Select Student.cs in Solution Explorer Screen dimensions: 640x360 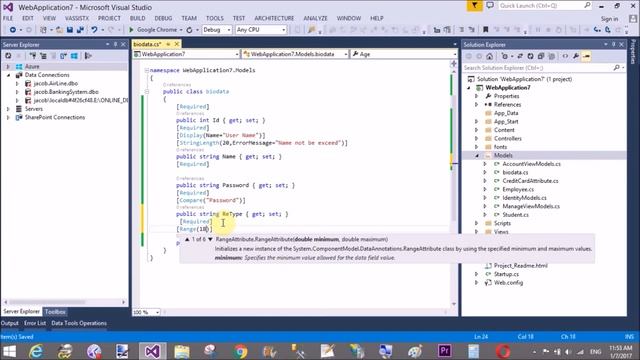click(x=515, y=215)
